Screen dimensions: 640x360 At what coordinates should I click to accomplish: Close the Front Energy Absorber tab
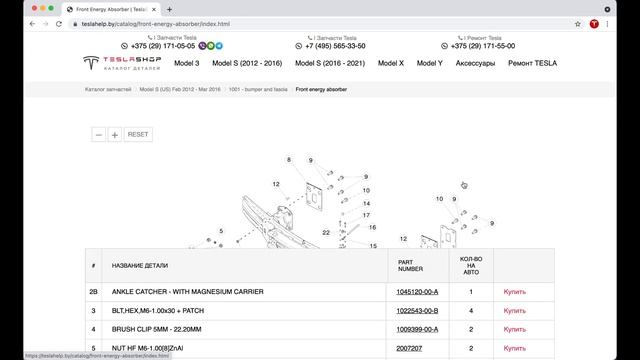[154, 9]
